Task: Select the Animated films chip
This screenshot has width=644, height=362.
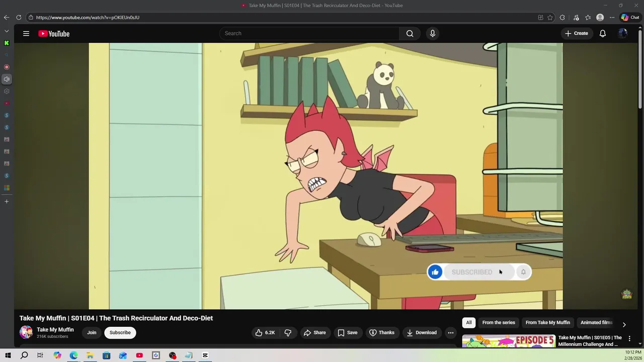Action: point(596,322)
